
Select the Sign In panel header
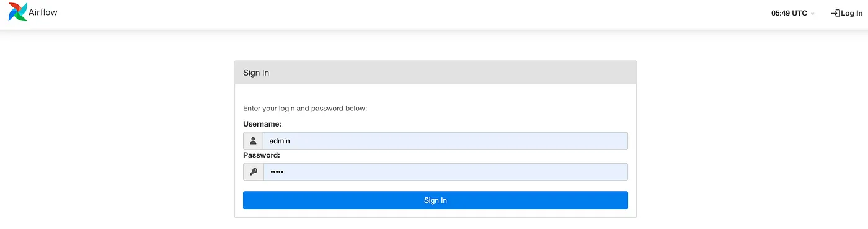(x=435, y=73)
